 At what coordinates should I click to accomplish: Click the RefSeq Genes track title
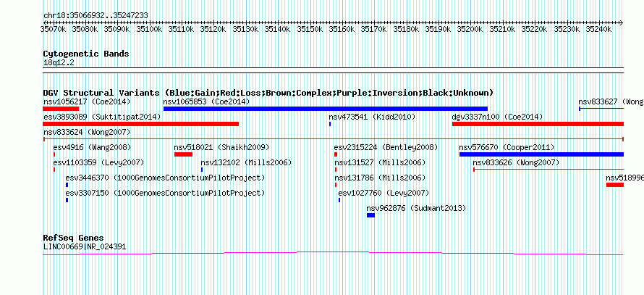point(74,238)
